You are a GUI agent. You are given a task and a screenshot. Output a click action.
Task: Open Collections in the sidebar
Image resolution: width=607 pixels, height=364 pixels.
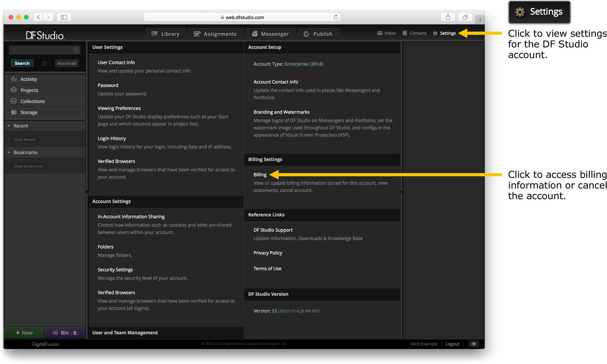coord(45,101)
